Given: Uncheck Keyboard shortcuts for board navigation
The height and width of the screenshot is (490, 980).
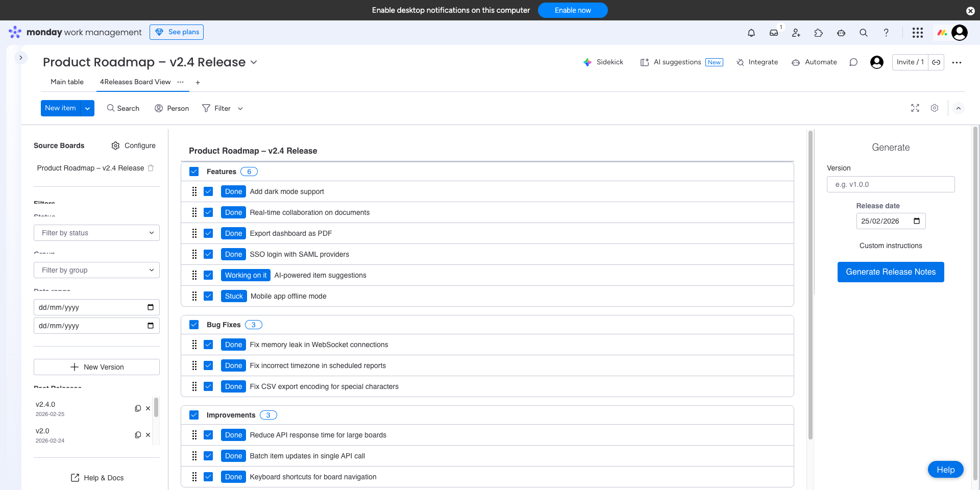Looking at the screenshot, I should coord(208,477).
